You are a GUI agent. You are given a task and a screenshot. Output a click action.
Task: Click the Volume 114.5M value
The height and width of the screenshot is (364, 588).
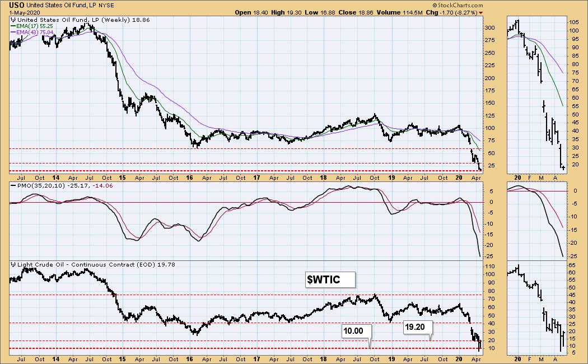400,12
